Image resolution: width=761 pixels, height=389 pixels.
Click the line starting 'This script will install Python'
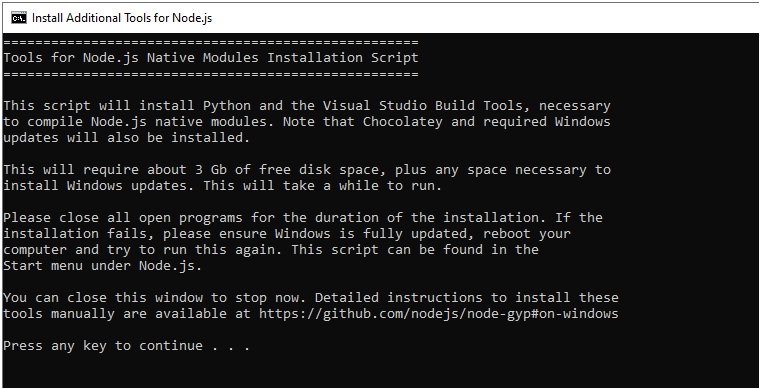click(x=307, y=106)
